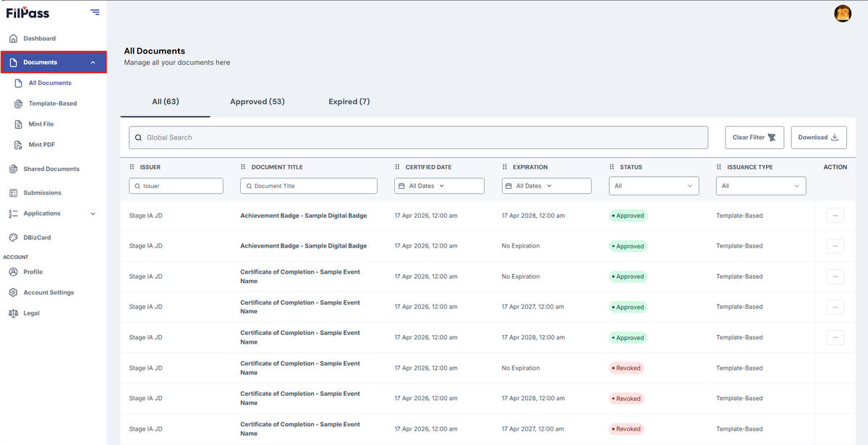Click the Status column drag handle
The height and width of the screenshot is (445, 868).
[612, 167]
